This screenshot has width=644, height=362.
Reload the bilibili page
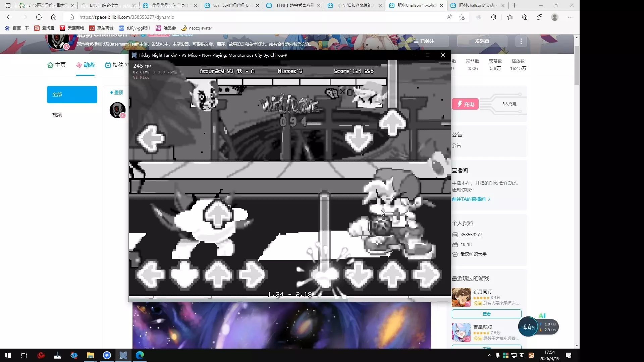(x=39, y=17)
